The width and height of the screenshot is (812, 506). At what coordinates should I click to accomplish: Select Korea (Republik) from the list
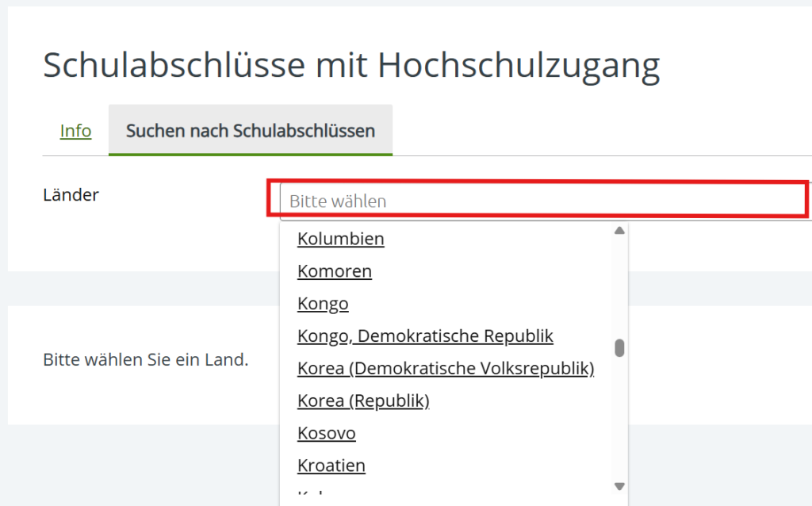point(362,401)
